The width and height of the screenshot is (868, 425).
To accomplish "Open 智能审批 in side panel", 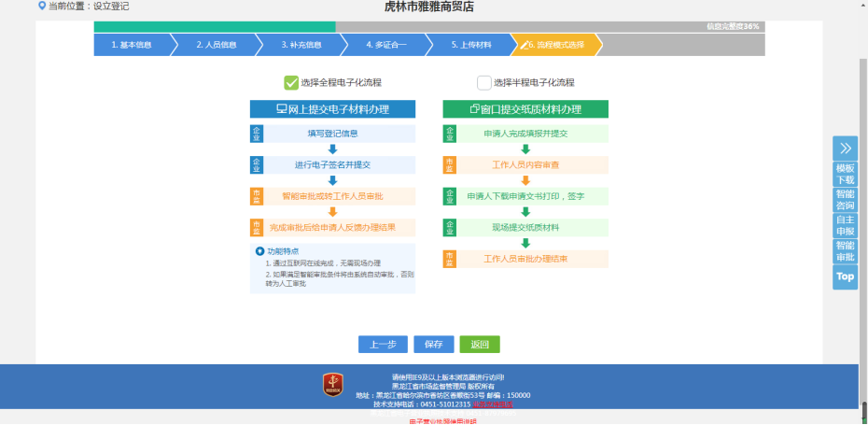I will point(845,251).
